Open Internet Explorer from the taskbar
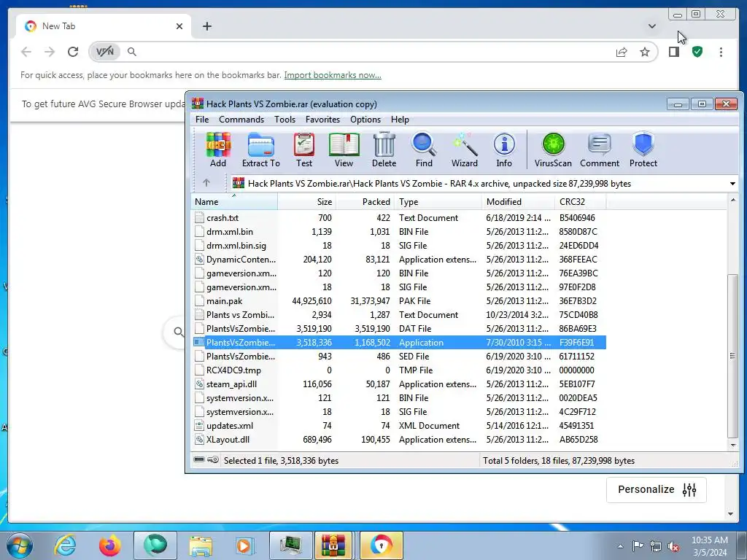This screenshot has height=560, width=747. [x=65, y=545]
